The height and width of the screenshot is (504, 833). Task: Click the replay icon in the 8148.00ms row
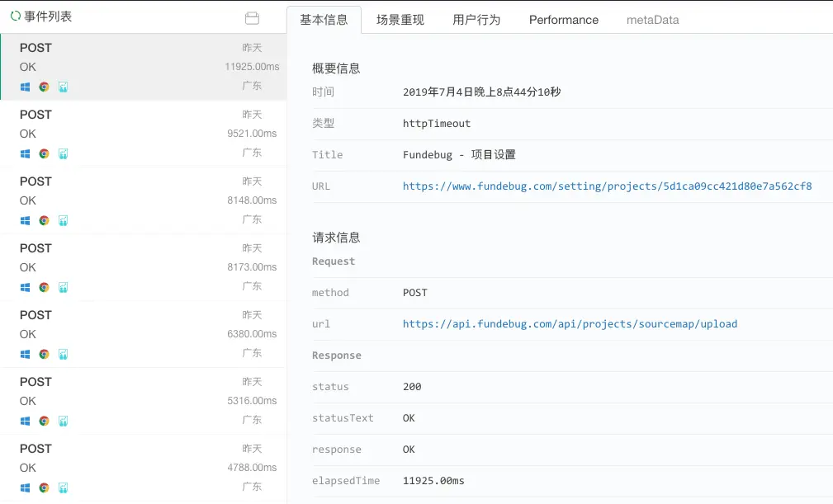coord(64,221)
